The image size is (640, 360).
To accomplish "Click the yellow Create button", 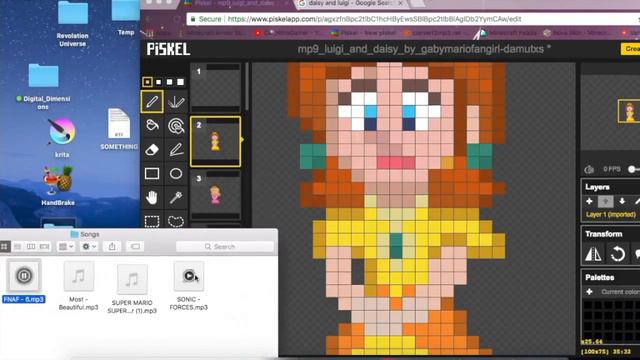I will pyautogui.click(x=631, y=49).
